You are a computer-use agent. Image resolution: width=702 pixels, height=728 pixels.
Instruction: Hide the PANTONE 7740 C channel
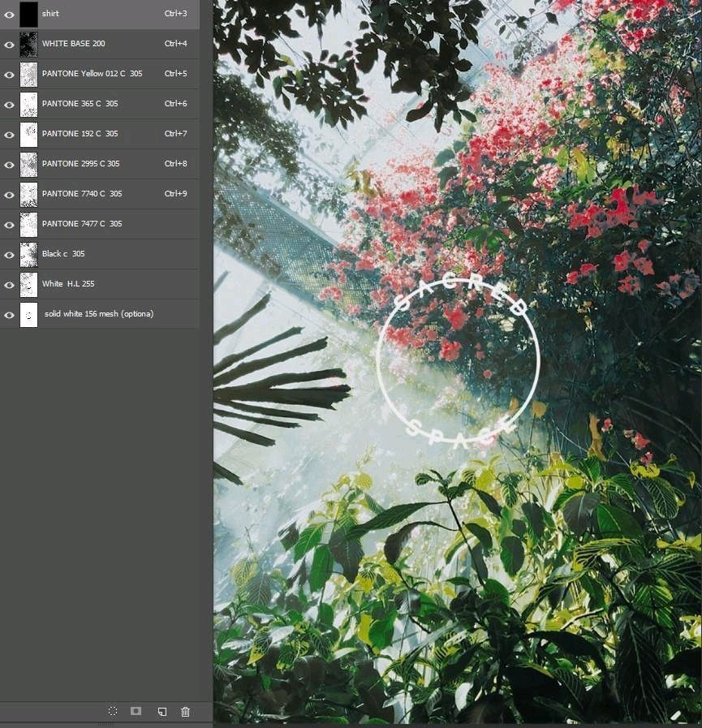pos(9,195)
